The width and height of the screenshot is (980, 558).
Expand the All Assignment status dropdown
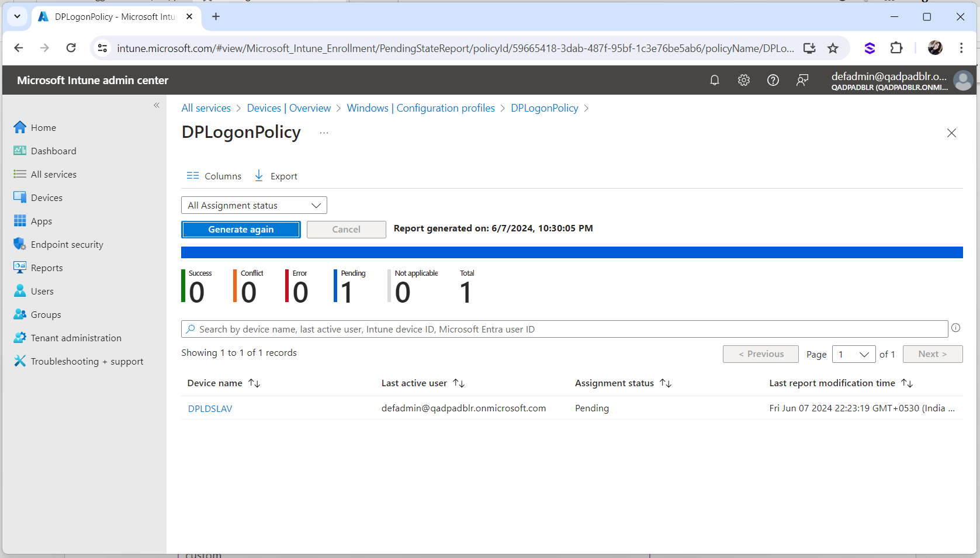point(254,205)
